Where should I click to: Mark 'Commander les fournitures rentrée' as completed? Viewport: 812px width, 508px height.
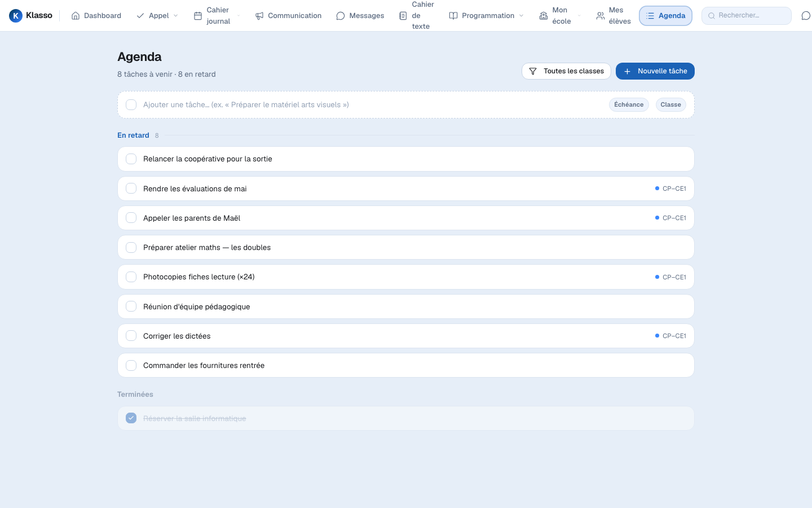coord(131,365)
